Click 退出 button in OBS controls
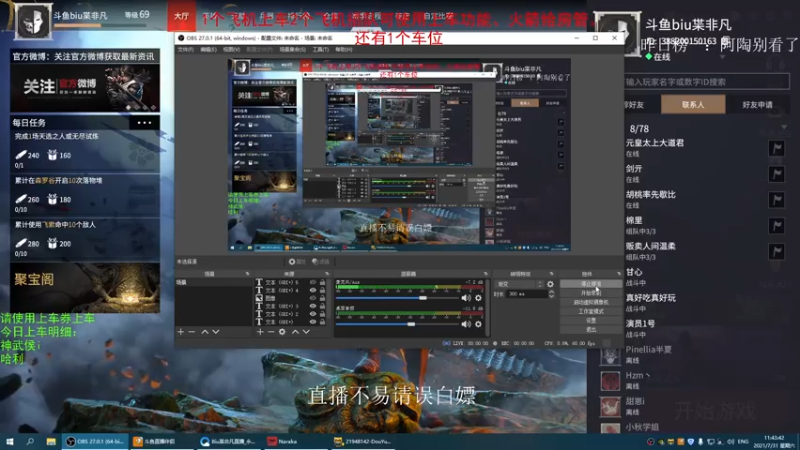 (591, 330)
